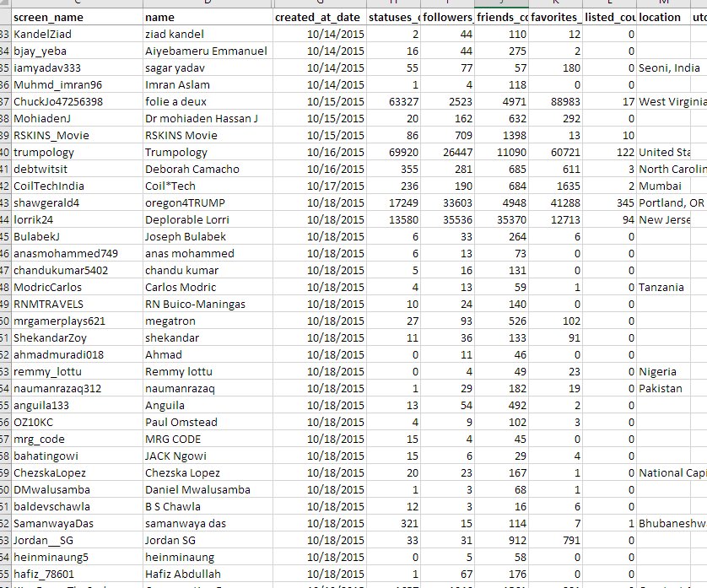The image size is (707, 588).
Task: Select the trumpology screen name cell
Action: click(x=77, y=153)
